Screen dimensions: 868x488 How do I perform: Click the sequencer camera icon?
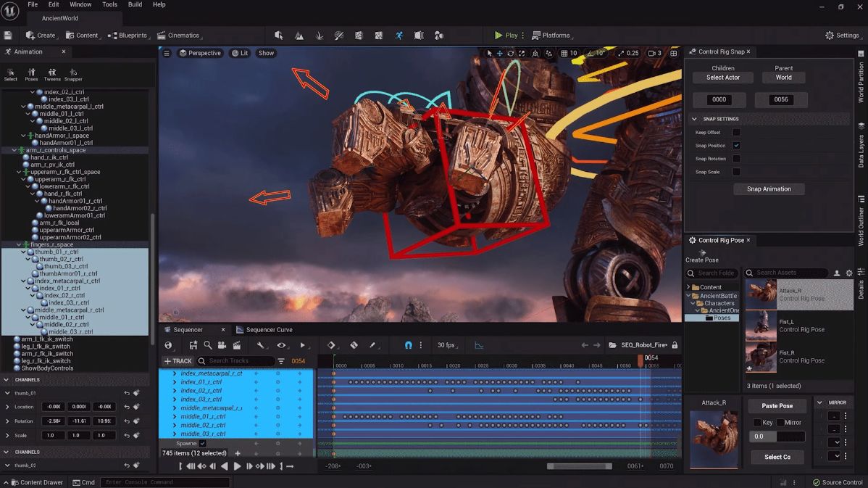(x=222, y=345)
